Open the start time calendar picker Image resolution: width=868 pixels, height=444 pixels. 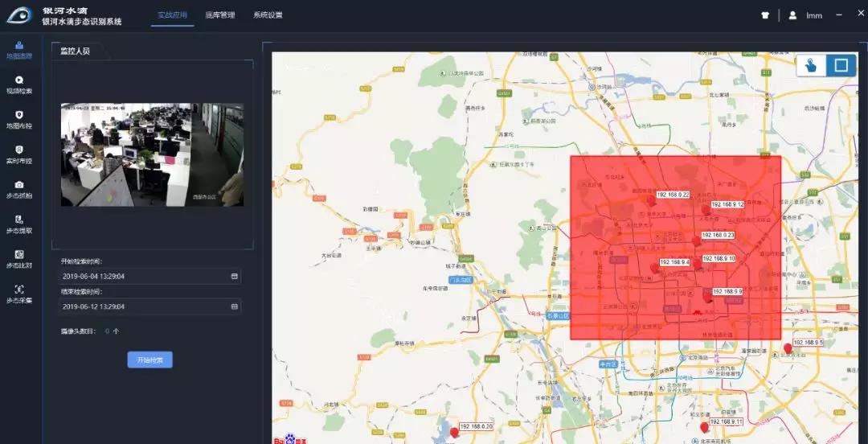point(234,276)
